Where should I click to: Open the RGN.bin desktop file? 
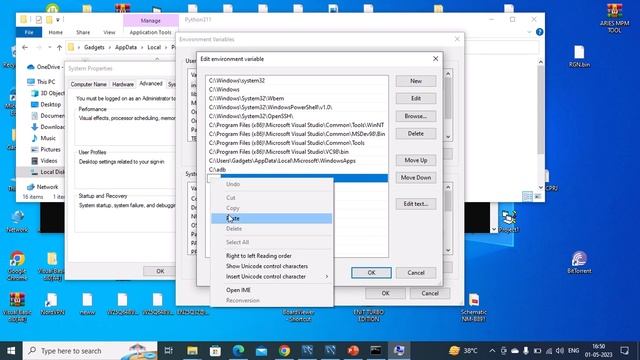pos(579,56)
